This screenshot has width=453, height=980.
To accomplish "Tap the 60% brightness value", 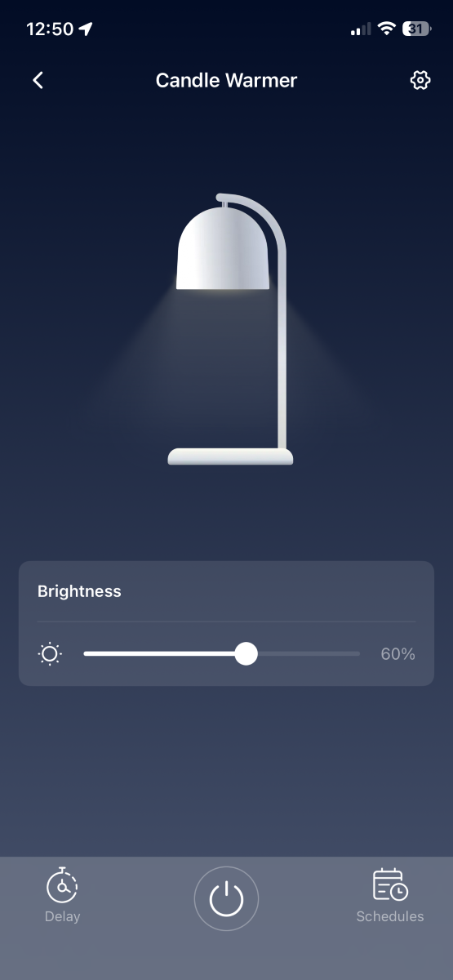I will click(x=397, y=654).
